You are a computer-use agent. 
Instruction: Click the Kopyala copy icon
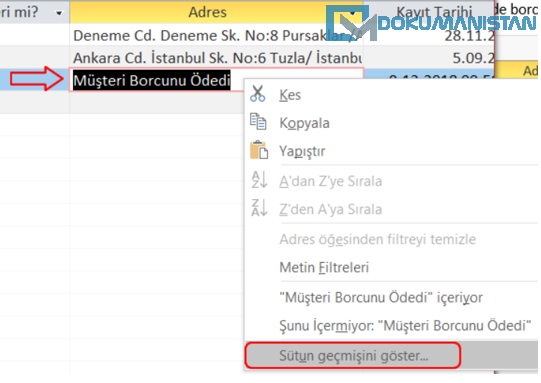coord(258,122)
